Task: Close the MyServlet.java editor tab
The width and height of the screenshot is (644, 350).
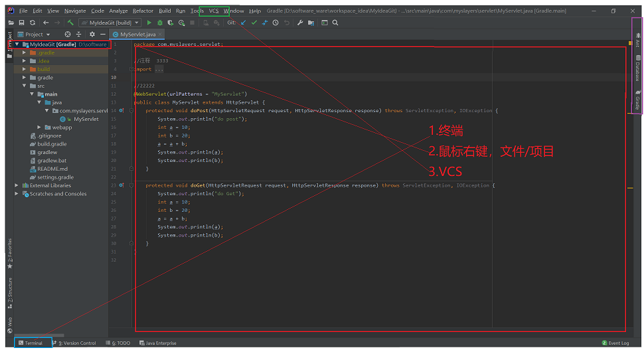Action: [161, 34]
